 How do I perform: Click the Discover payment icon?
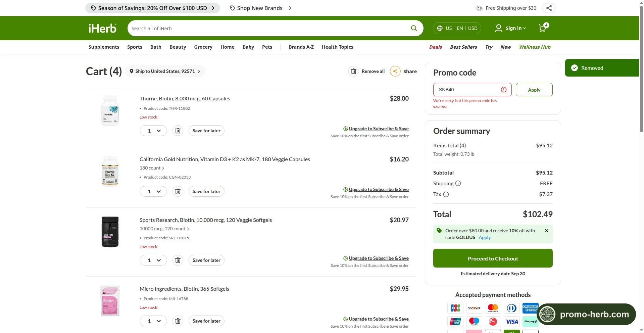coord(474,308)
